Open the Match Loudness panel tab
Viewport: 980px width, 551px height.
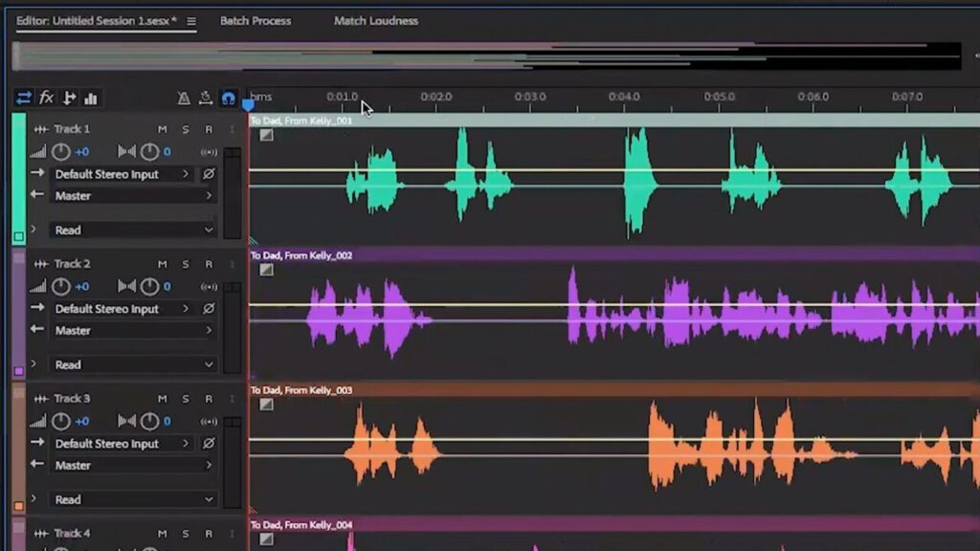[x=378, y=20]
